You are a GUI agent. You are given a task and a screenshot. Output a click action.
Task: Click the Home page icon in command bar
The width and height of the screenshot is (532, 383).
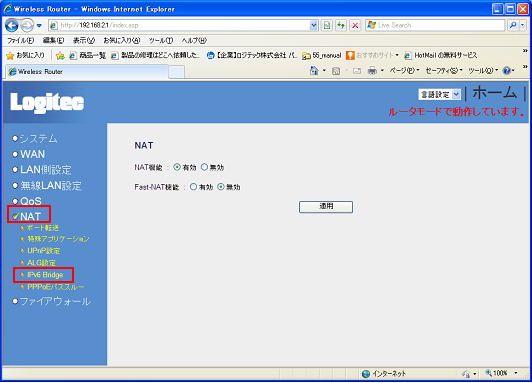(x=314, y=71)
